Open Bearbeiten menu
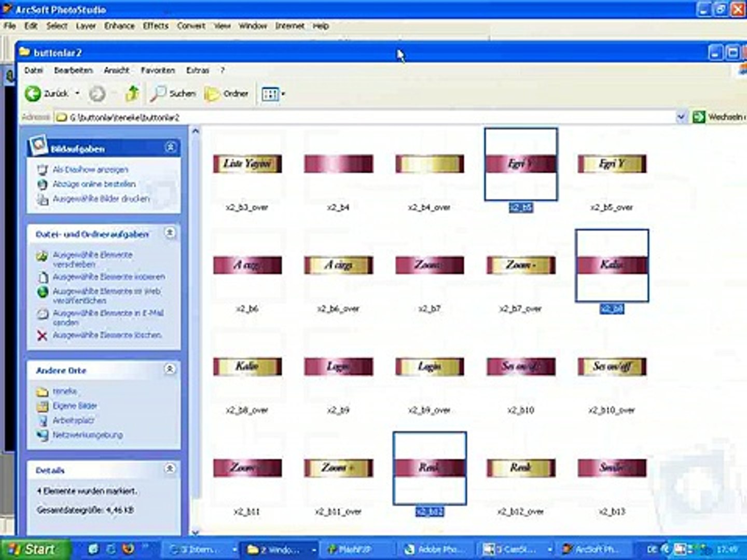The height and width of the screenshot is (560, 747). coord(73,70)
